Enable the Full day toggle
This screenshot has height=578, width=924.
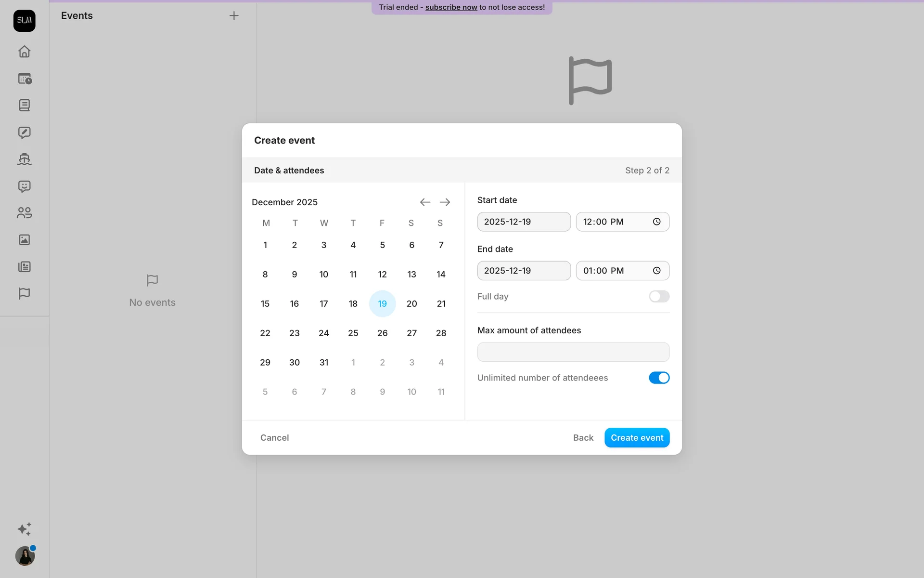pyautogui.click(x=659, y=297)
